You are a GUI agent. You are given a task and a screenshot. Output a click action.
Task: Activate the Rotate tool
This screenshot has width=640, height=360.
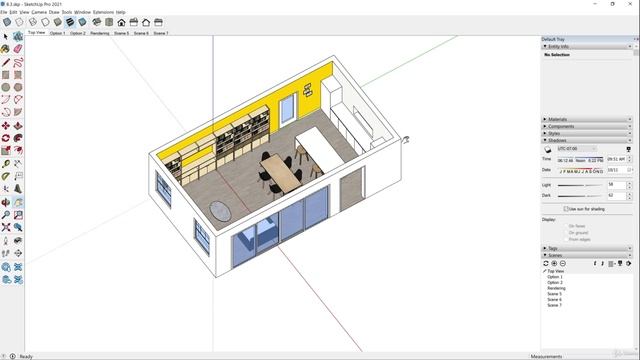(x=6, y=138)
